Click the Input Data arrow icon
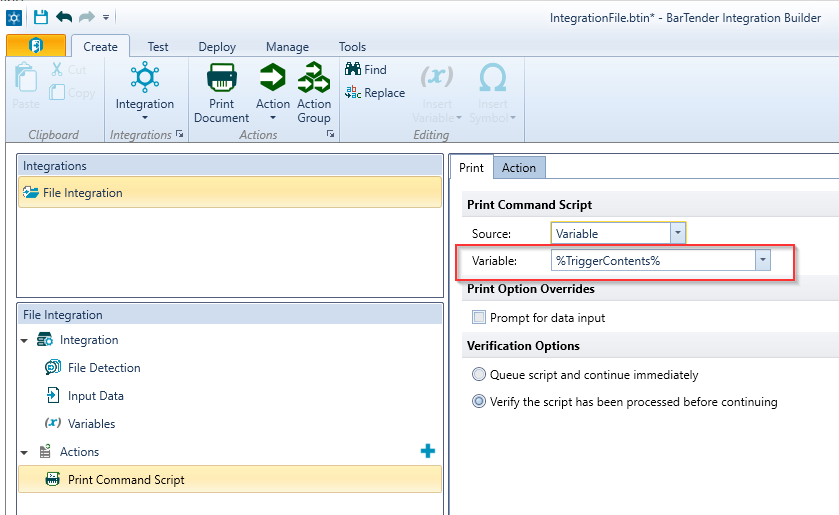The height and width of the screenshot is (515, 839). click(52, 395)
